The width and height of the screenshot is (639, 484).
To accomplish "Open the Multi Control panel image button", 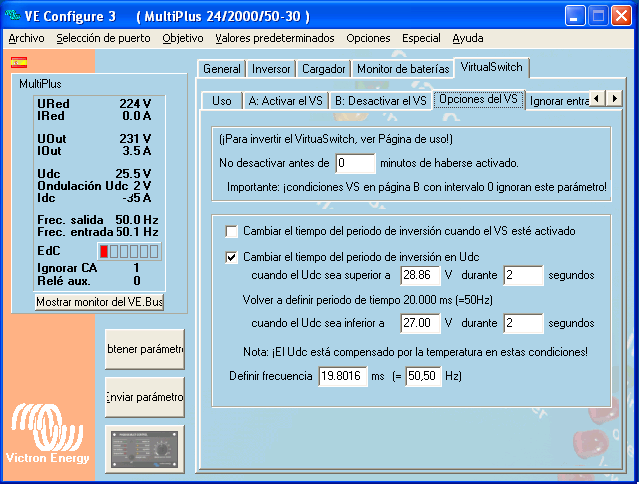I will tap(145, 449).
